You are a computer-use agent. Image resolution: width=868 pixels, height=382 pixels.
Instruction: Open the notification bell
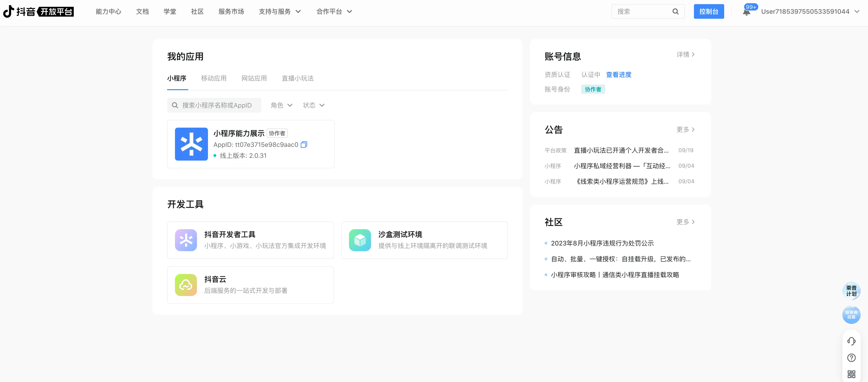[x=746, y=12]
